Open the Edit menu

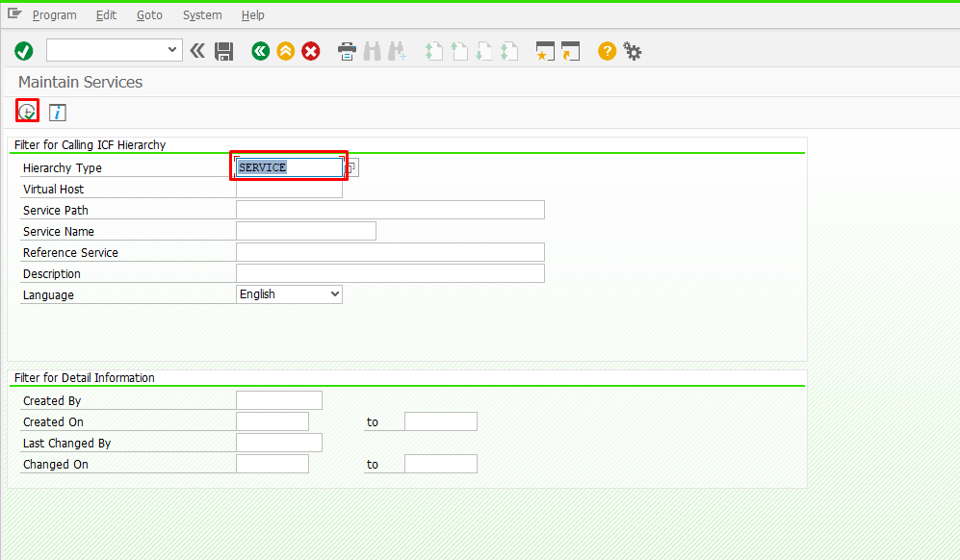click(106, 14)
